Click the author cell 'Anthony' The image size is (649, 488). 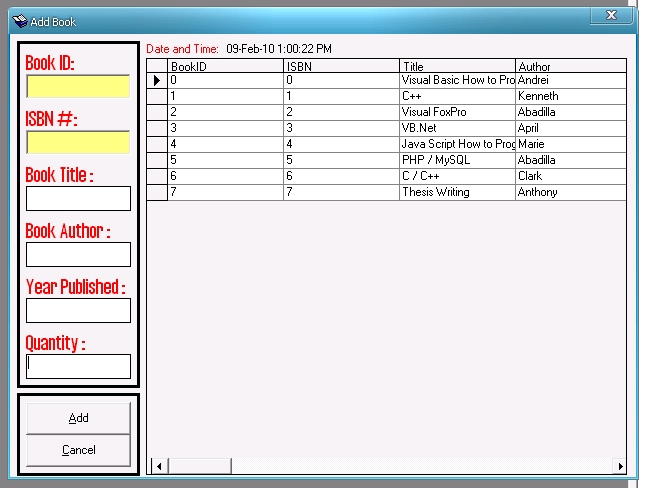[x=571, y=192]
